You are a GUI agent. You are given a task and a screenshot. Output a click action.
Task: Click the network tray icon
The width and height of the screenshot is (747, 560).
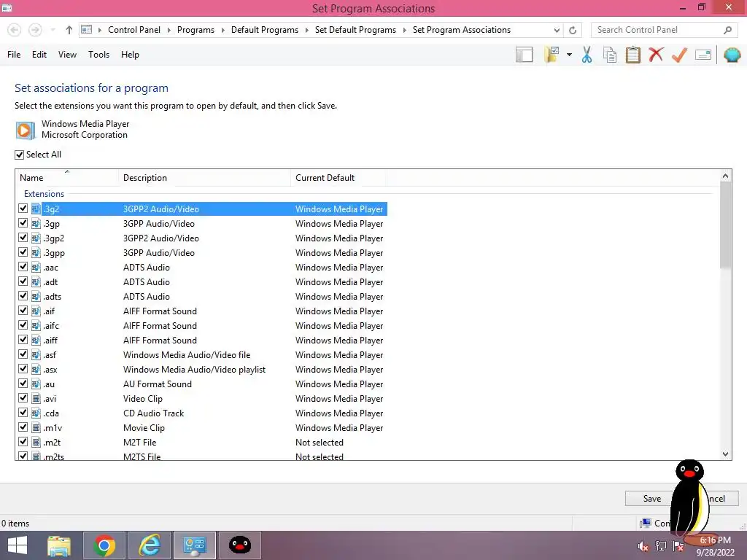tap(661, 546)
